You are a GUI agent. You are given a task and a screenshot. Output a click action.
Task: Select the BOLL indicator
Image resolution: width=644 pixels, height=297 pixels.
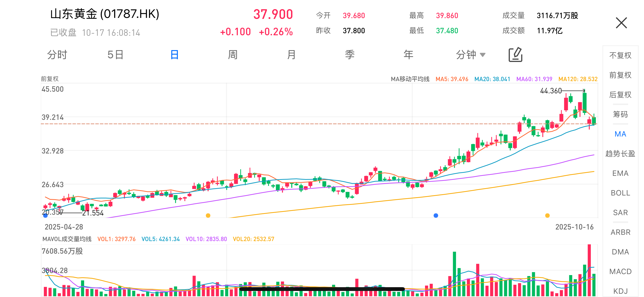620,193
